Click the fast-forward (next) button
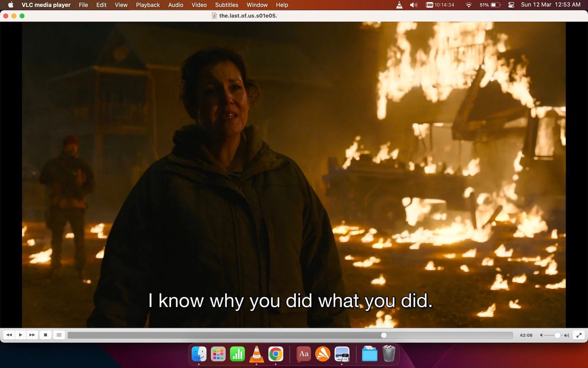588x368 pixels. (x=32, y=335)
